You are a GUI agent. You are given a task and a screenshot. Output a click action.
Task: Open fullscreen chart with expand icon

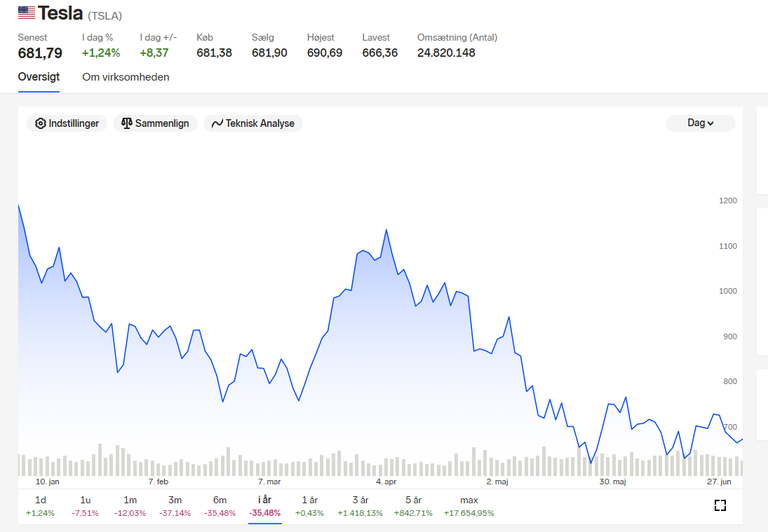(x=720, y=505)
